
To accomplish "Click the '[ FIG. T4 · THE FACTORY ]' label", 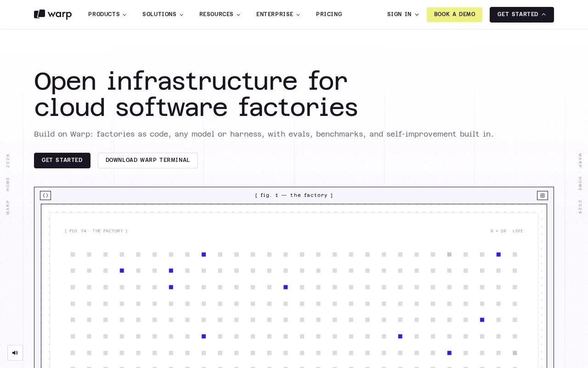I will click(96, 231).
